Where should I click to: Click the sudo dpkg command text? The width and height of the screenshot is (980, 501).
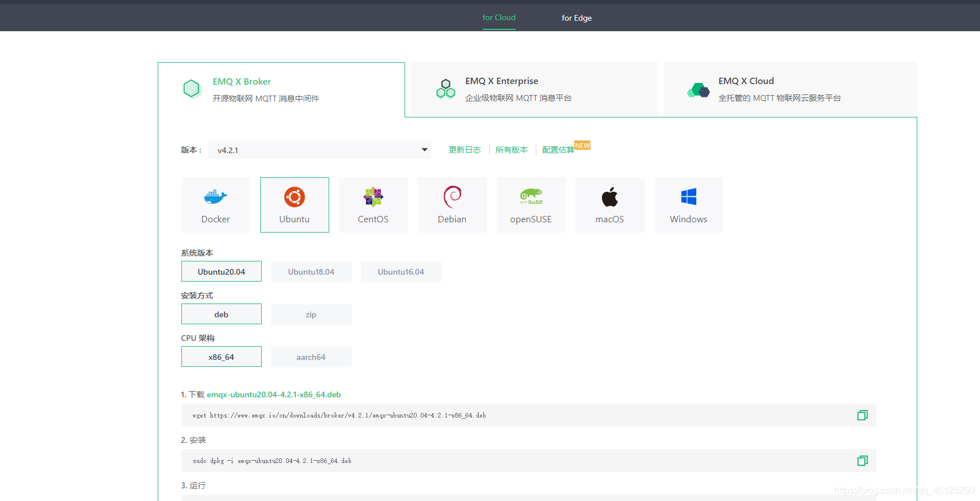click(272, 461)
